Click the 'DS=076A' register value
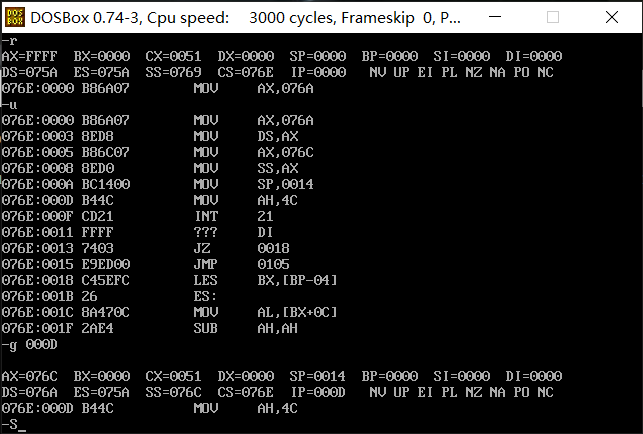 (30, 392)
